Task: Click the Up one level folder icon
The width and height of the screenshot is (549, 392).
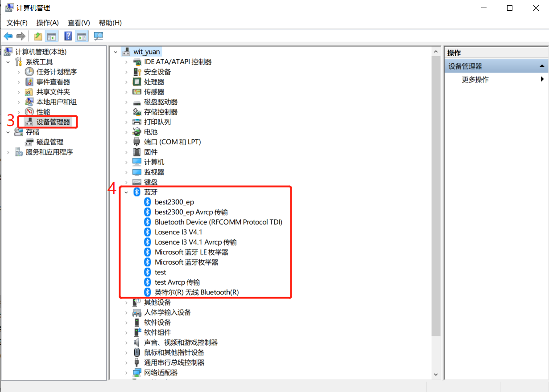Action: 37,36
